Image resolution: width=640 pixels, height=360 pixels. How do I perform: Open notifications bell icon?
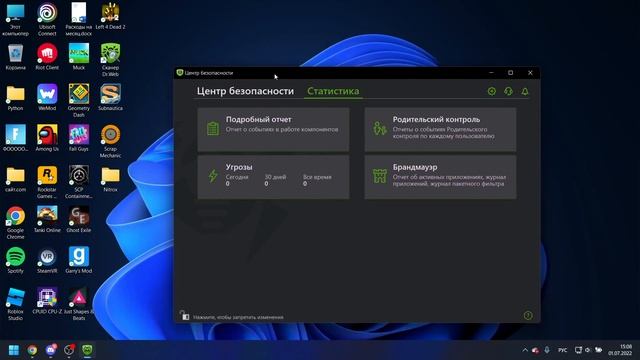point(525,91)
